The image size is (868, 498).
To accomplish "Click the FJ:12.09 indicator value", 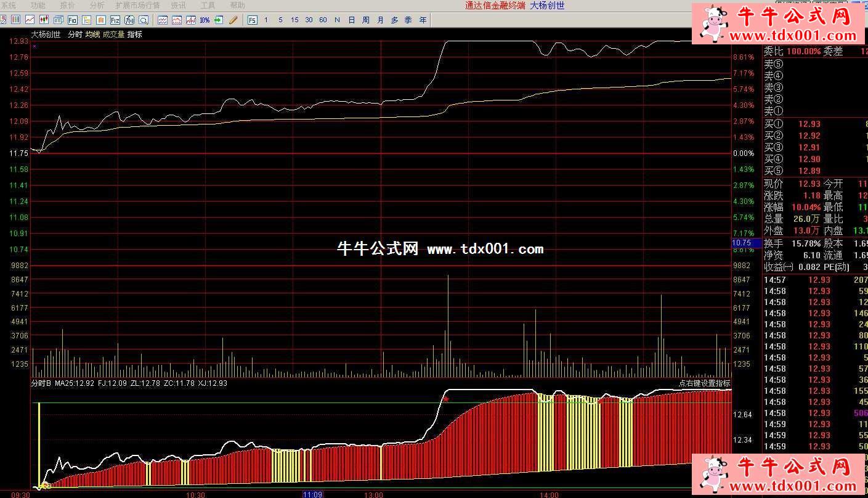I will 112,383.
